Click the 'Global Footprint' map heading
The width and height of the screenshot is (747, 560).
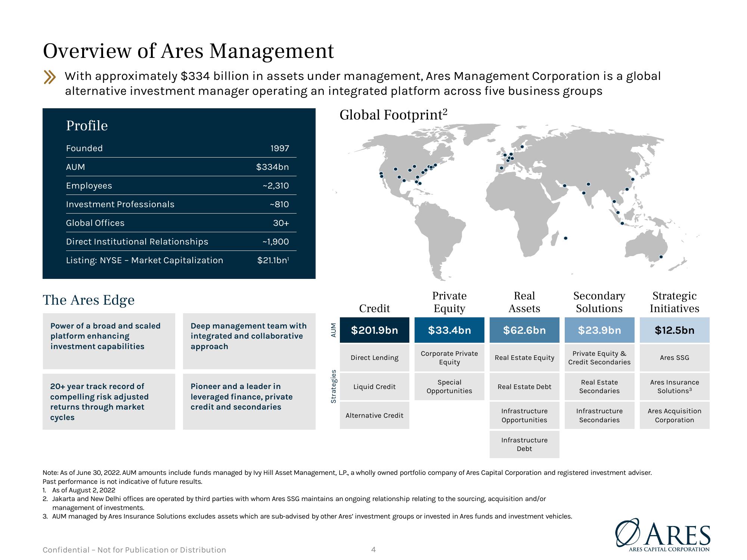[x=393, y=115]
